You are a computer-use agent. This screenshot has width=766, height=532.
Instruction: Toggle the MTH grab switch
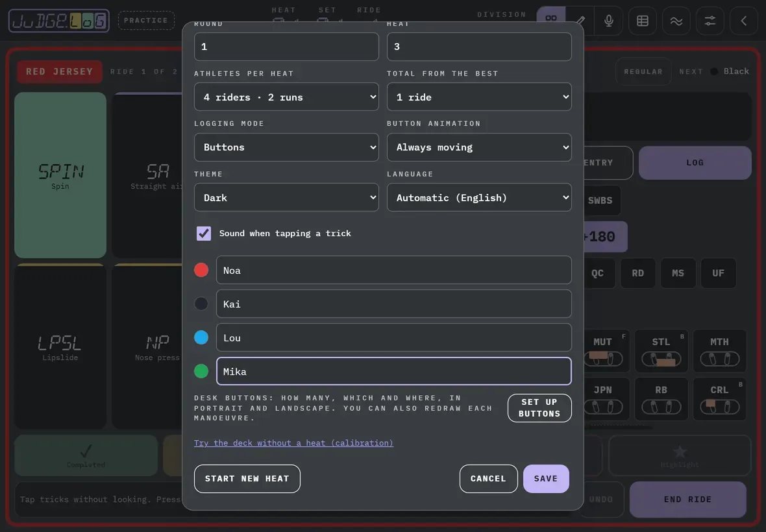[720, 359]
